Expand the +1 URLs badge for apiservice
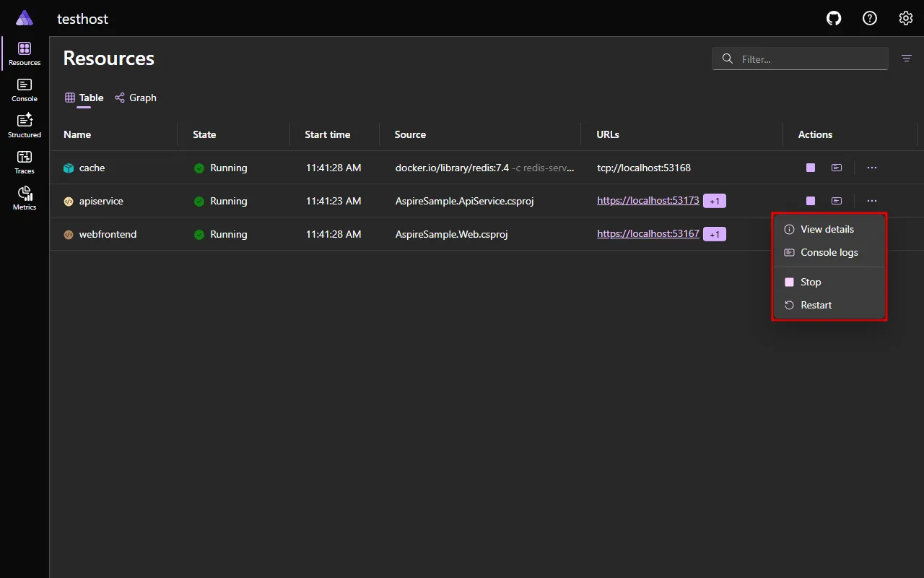 715,201
